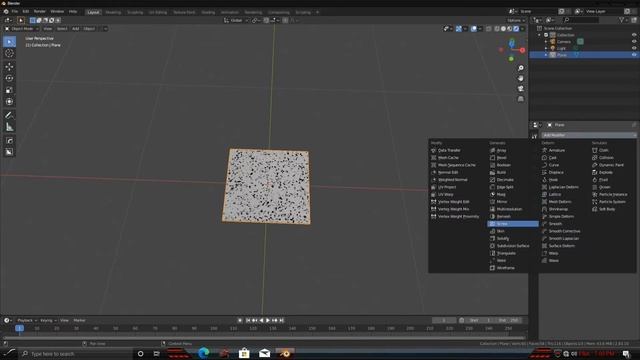Choose the Measure tool in left toolbar
Image resolution: width=640 pixels, height=360 pixels.
point(9,127)
